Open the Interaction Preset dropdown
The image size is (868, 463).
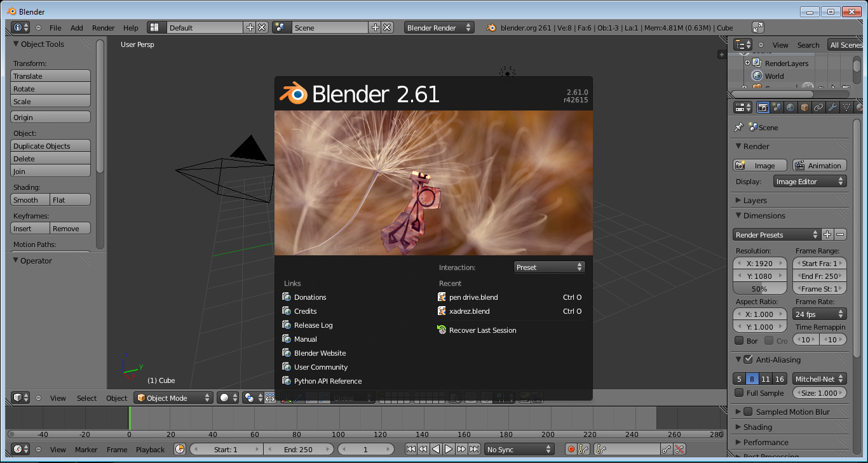click(549, 267)
